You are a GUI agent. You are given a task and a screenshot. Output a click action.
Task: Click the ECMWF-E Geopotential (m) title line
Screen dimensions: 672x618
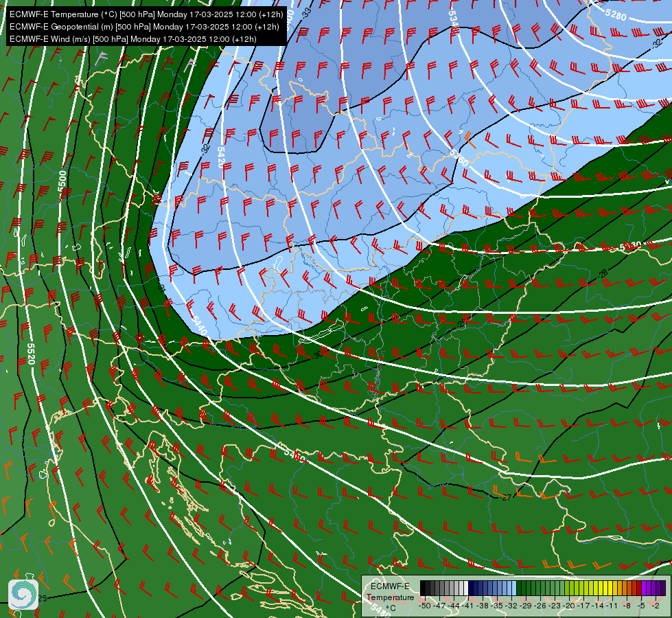[x=144, y=27]
